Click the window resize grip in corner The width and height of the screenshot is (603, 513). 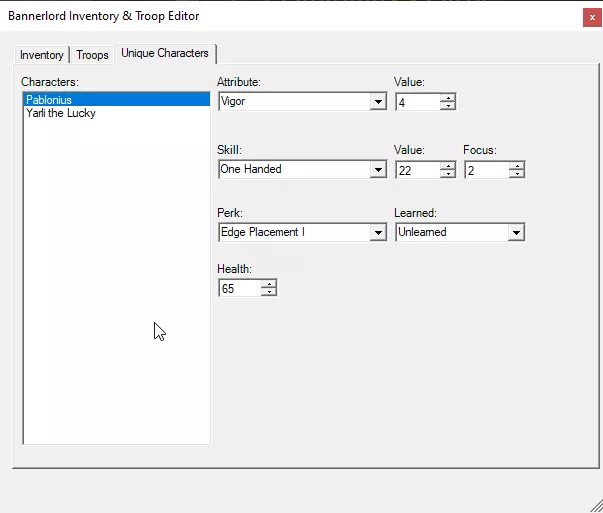[x=596, y=506]
